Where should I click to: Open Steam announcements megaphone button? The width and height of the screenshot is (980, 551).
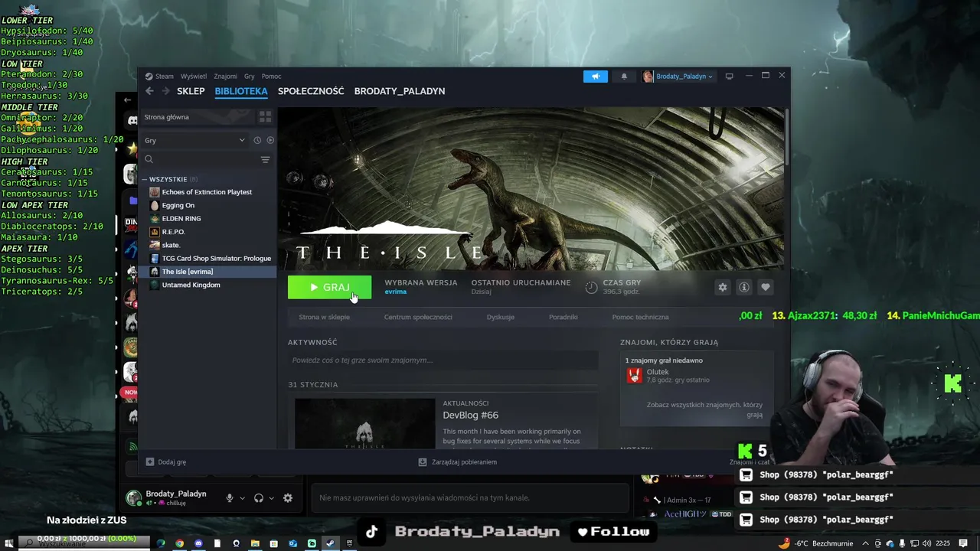[x=595, y=77]
